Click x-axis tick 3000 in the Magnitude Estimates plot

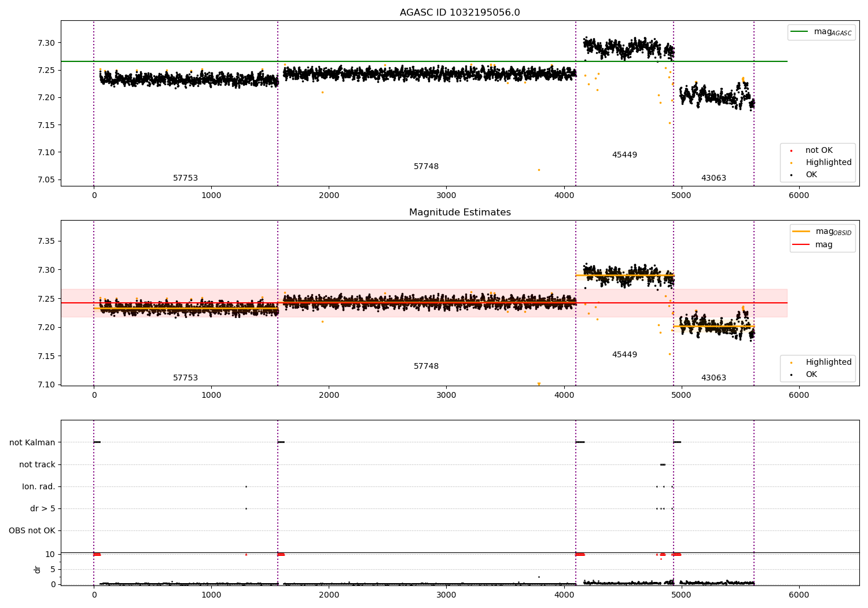pyautogui.click(x=446, y=395)
